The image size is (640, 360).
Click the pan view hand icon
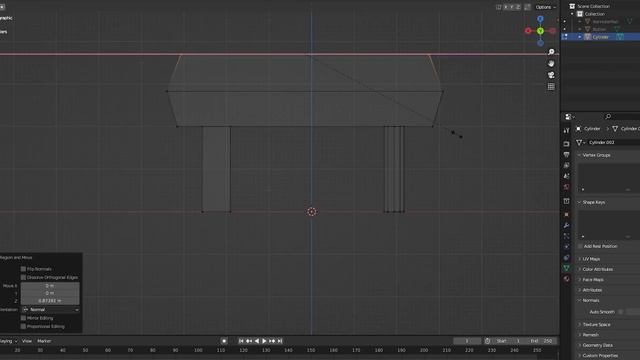point(551,63)
